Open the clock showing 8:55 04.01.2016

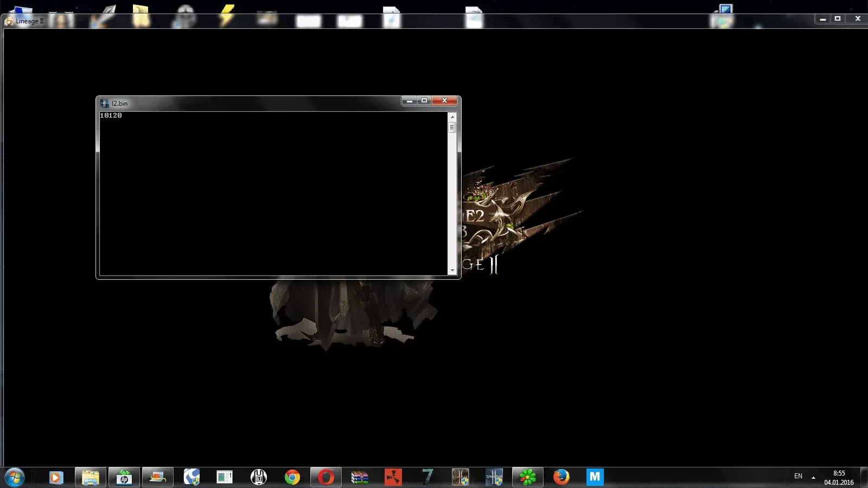[x=839, y=477]
